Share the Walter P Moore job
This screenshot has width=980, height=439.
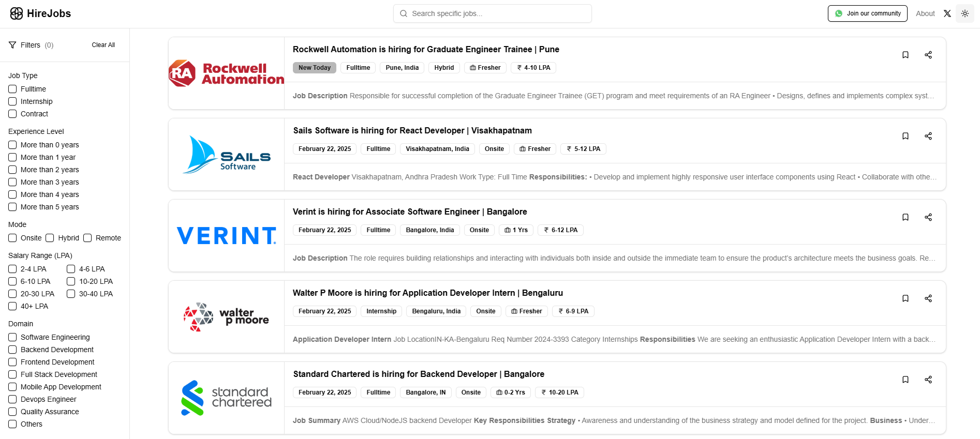[x=928, y=298]
